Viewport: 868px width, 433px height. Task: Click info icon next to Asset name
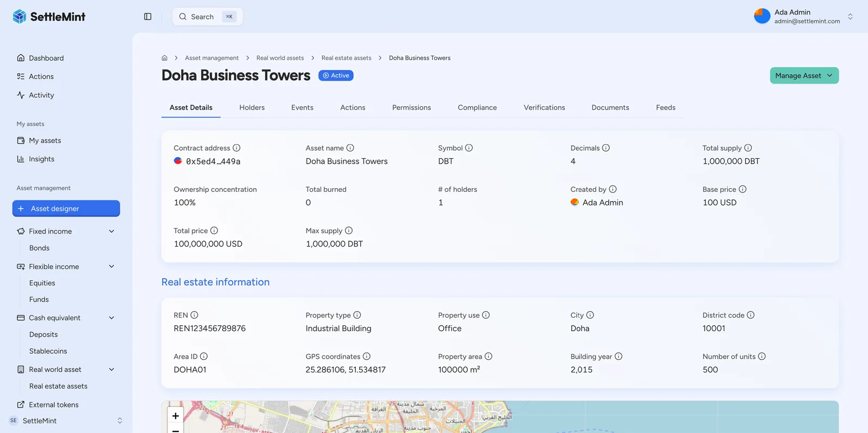point(350,148)
